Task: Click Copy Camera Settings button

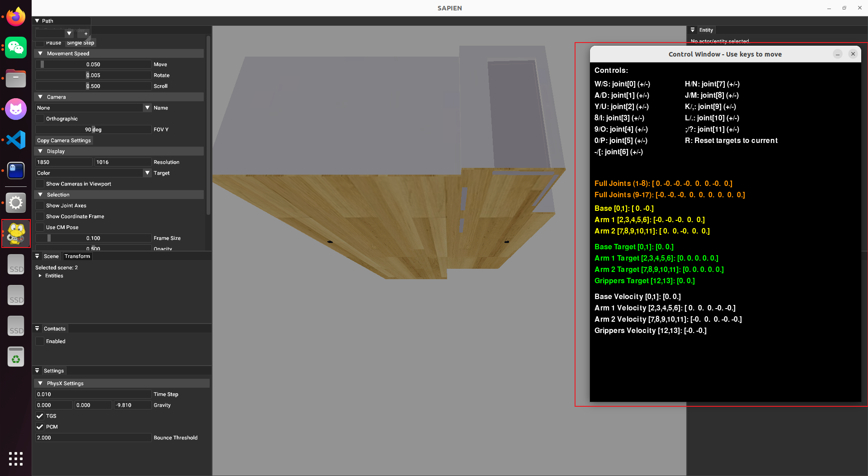Action: [x=64, y=140]
